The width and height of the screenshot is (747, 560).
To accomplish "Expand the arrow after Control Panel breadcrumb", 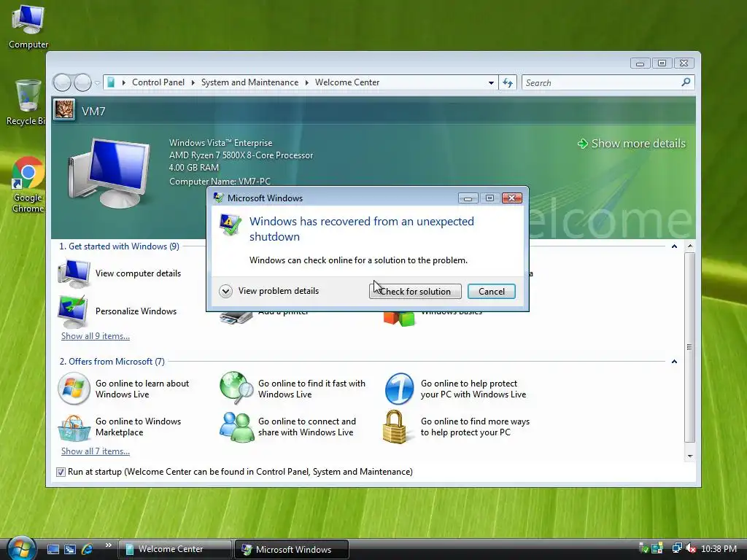I will pos(193,82).
